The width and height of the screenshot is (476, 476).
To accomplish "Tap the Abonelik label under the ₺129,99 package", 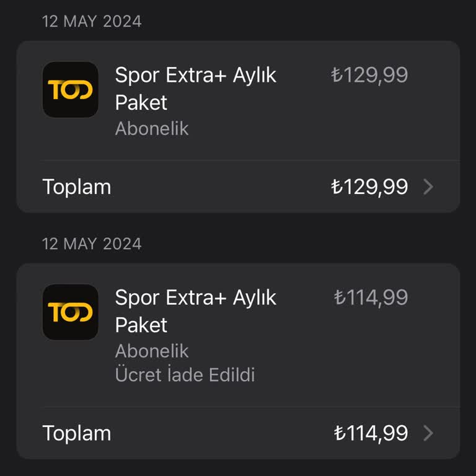I will click(152, 129).
